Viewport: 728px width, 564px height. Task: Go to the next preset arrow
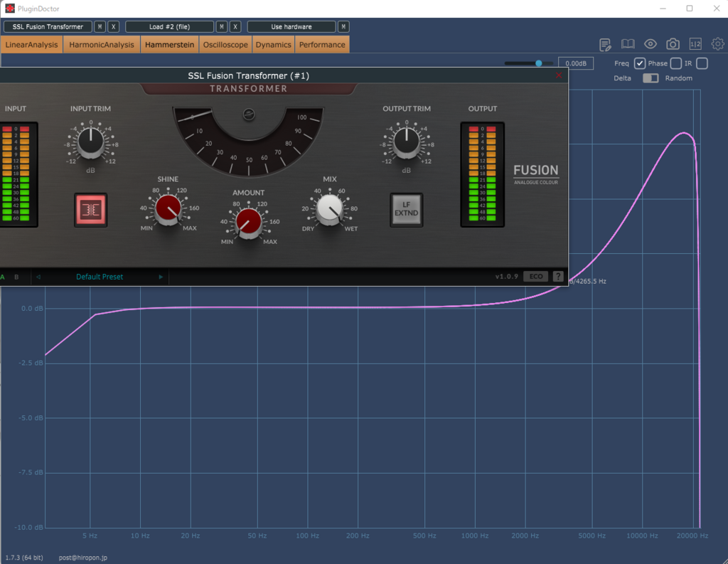(x=161, y=277)
